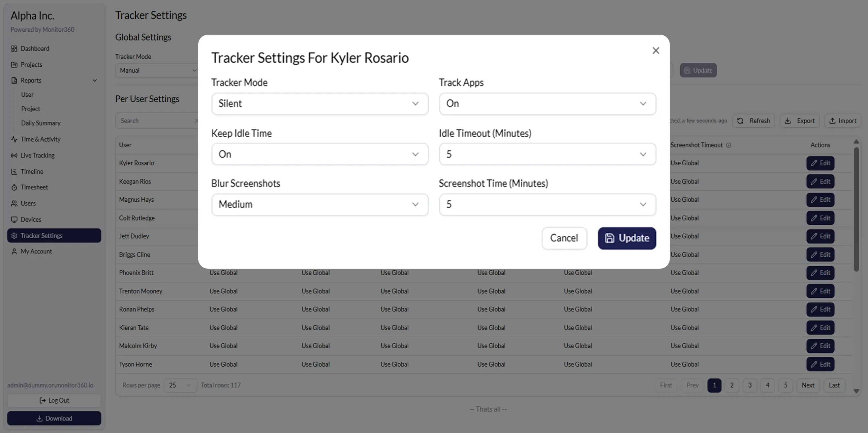868x433 pixels.
Task: Open the Tracker Mode dropdown showing Silent
Action: 320,104
